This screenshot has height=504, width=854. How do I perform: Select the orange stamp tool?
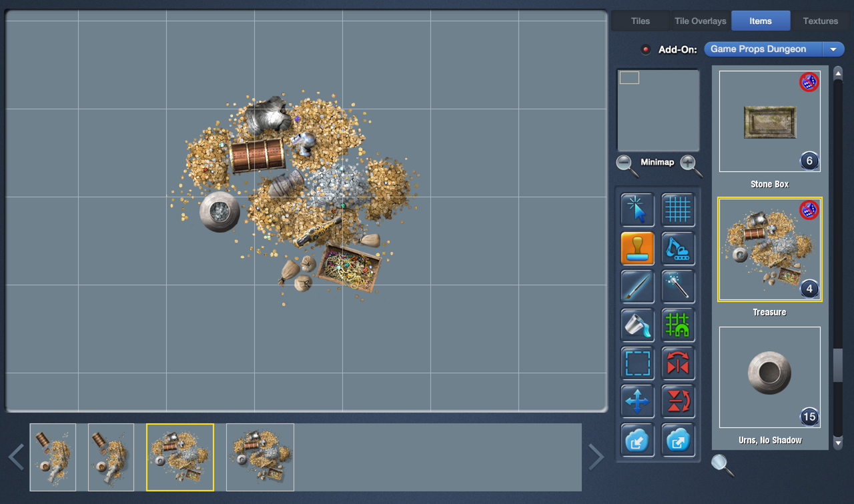tap(637, 248)
